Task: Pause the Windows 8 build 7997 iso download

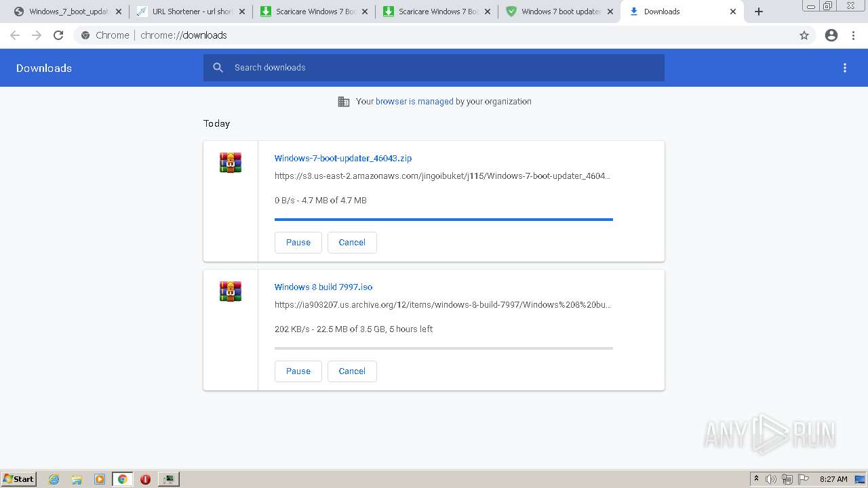Action: [298, 371]
